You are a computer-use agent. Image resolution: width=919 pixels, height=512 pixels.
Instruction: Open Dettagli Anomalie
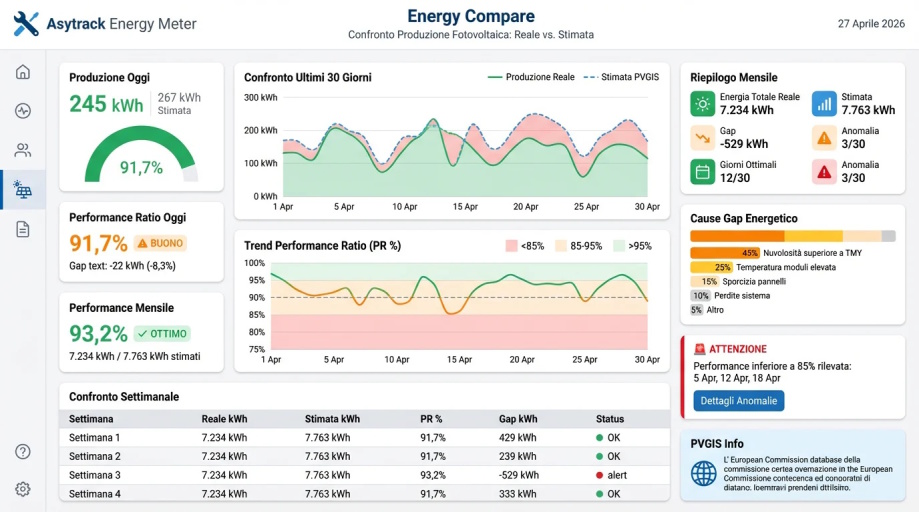[x=738, y=401]
